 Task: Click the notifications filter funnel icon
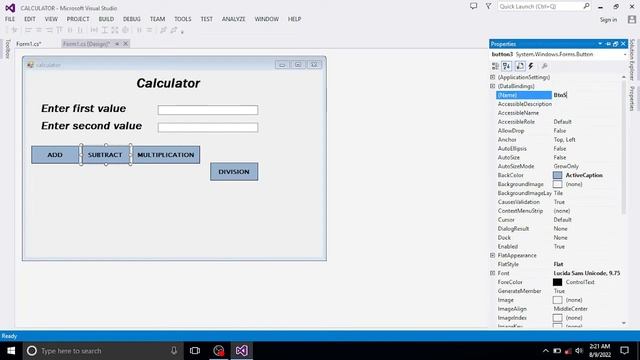(489, 6)
